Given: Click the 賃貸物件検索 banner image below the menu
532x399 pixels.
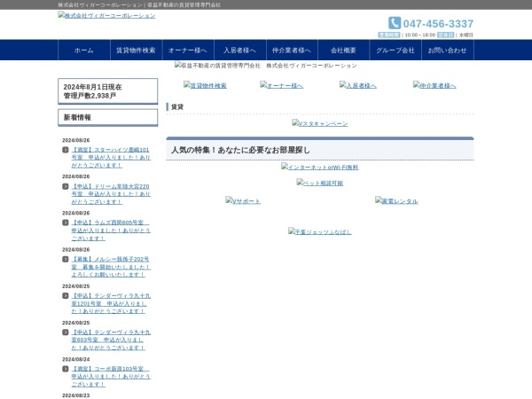Looking at the screenshot, I should coord(205,85).
